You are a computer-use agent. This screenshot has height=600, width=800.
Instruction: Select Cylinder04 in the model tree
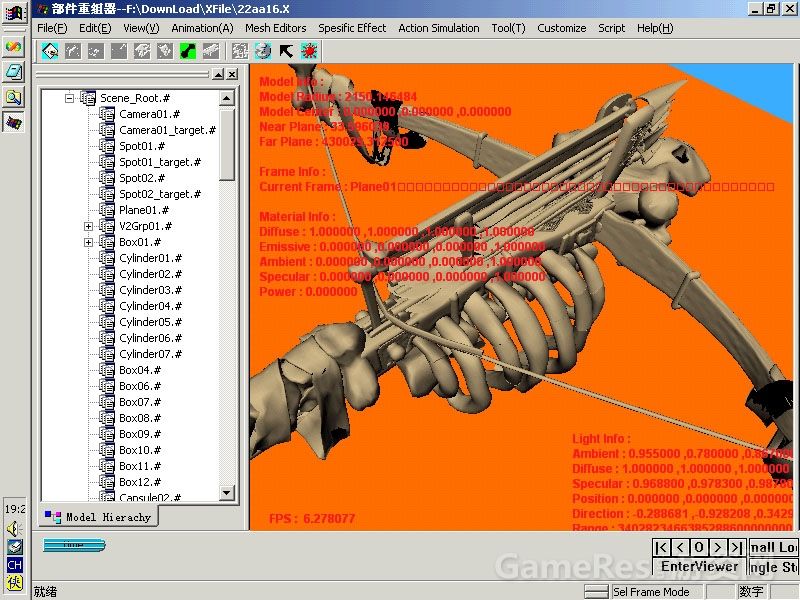click(x=150, y=306)
